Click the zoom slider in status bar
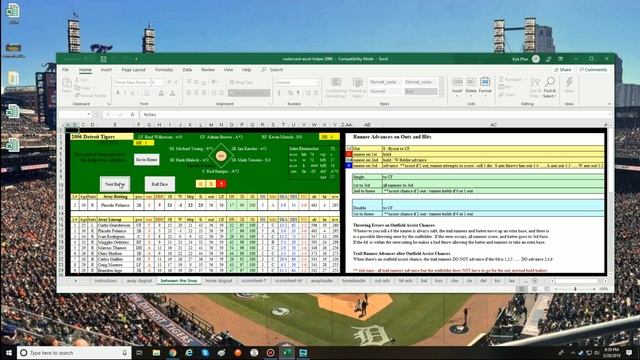Viewport: 640px width, 360px height. pos(575,289)
